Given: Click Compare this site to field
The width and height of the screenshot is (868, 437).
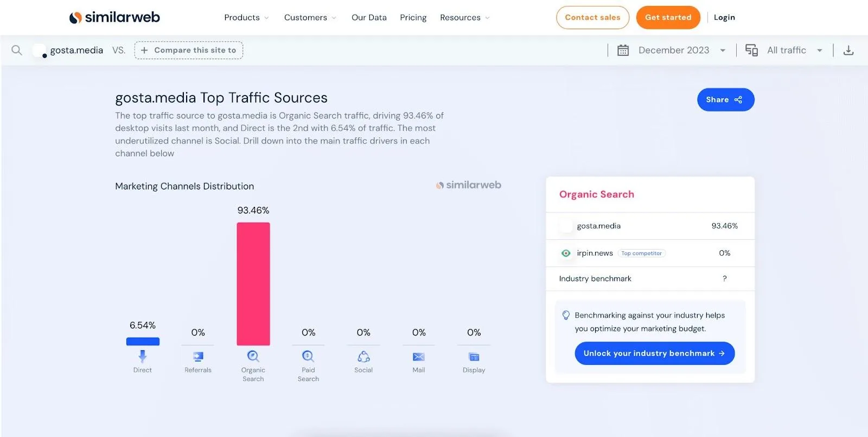Looking at the screenshot, I should pos(189,50).
